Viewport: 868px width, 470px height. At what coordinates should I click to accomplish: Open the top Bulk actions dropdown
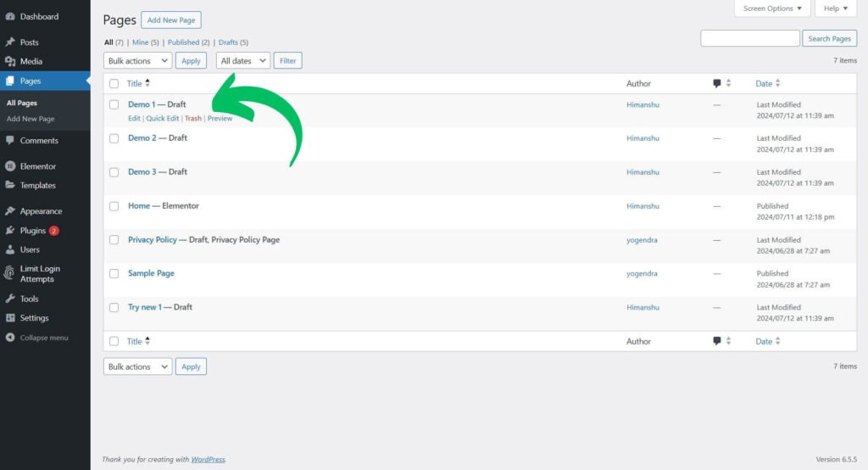pos(138,60)
